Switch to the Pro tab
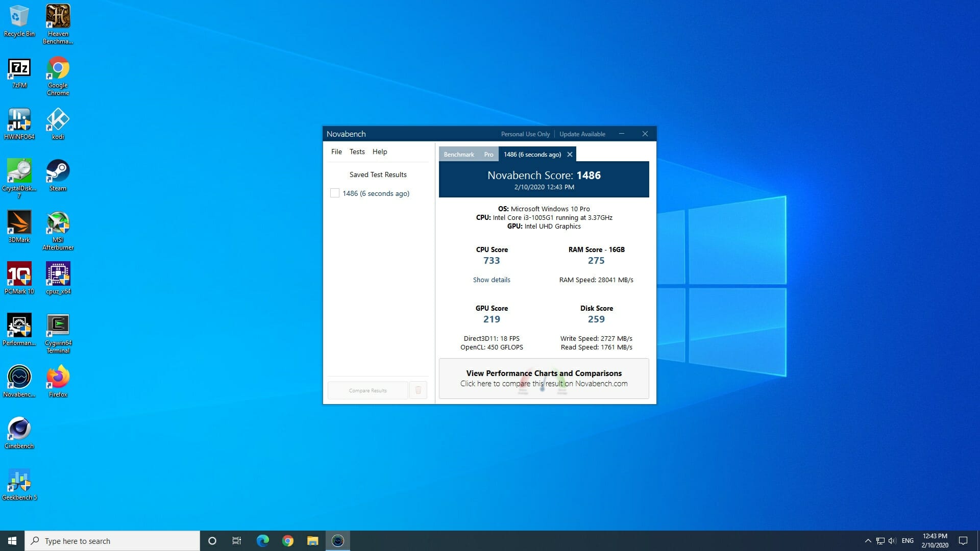This screenshot has height=551, width=980. [488, 155]
